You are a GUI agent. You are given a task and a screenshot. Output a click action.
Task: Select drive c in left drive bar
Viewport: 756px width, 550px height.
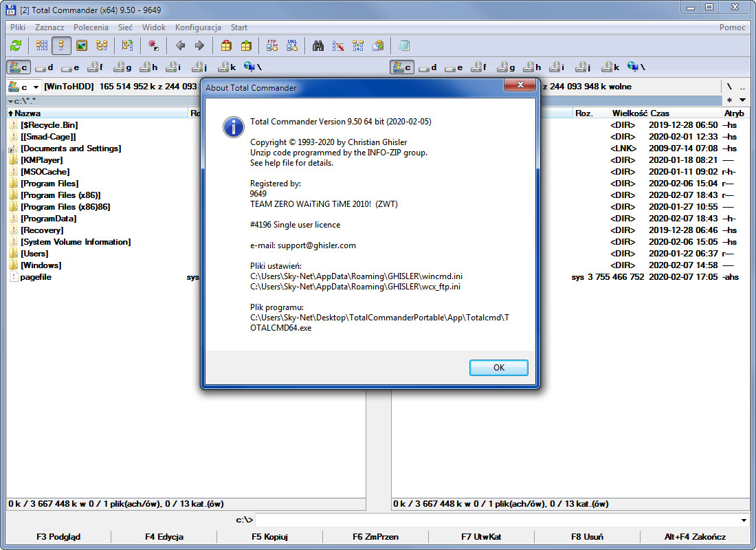(x=19, y=67)
